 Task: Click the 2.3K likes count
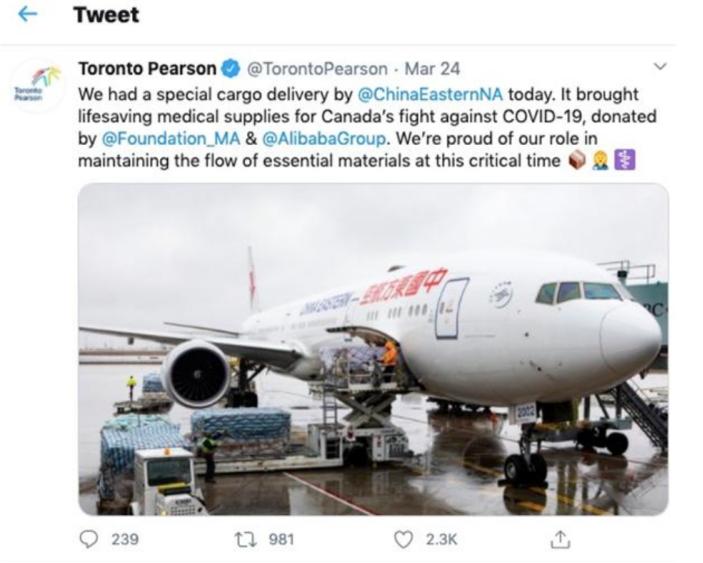[441, 539]
